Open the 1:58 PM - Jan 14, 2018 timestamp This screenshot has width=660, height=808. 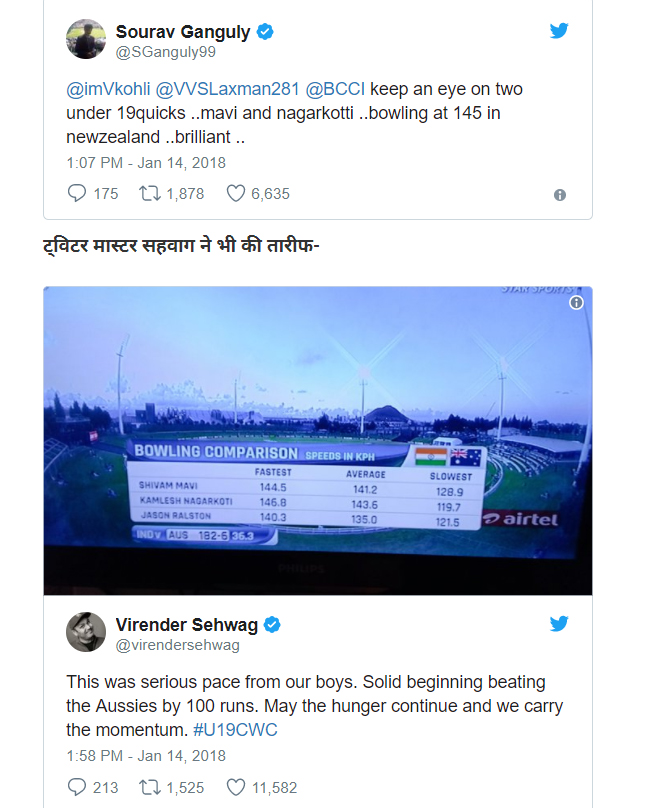point(146,756)
